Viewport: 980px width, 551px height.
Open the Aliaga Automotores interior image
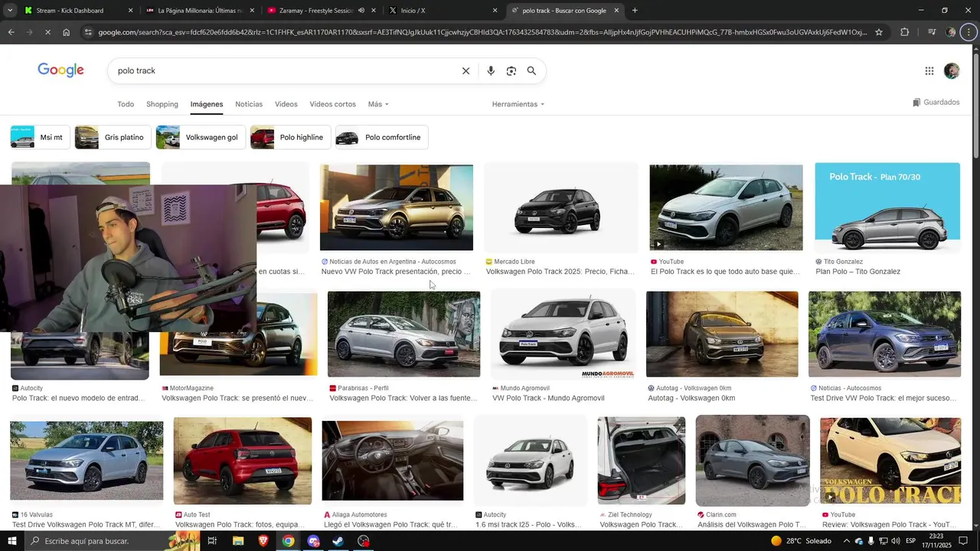[x=392, y=461]
